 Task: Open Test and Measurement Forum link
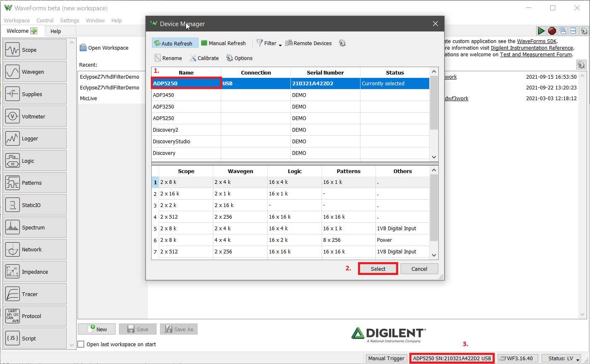pyautogui.click(x=536, y=54)
